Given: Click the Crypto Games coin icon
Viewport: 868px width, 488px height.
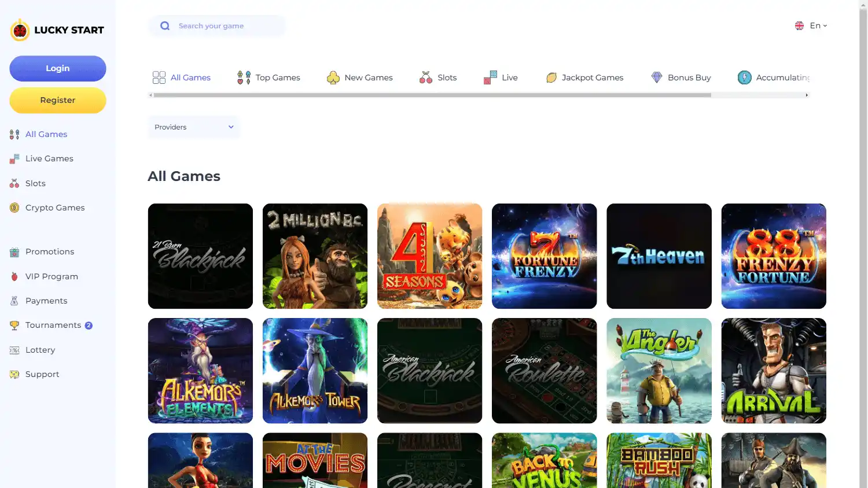Looking at the screenshot, I should click(x=14, y=208).
